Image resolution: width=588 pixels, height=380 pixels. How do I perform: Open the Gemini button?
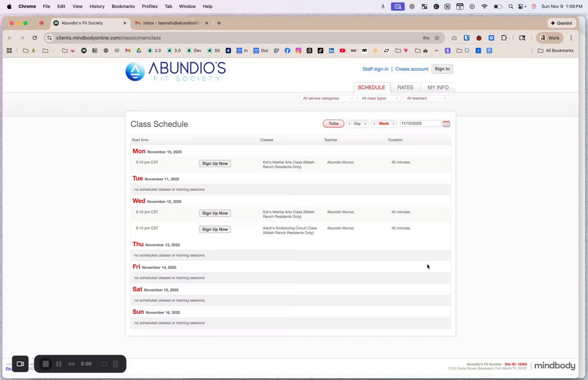click(561, 23)
